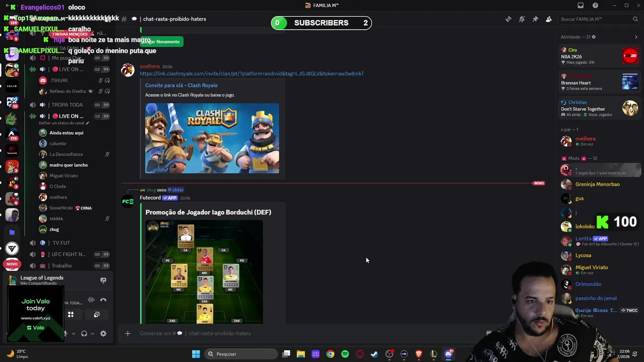
Task: Click the Futecord bot avatar
Action: [128, 202]
